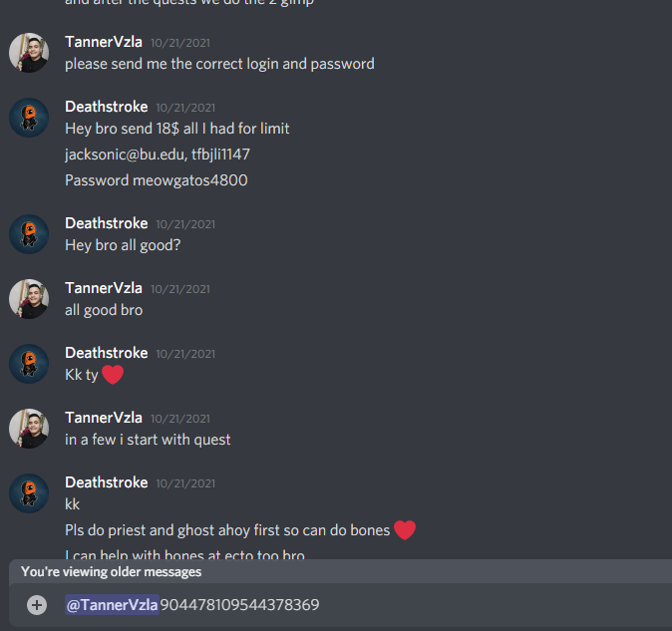Image resolution: width=672 pixels, height=631 pixels.
Task: Click the 10/21/2021 timestamp beside "all good bro"
Action: point(180,289)
